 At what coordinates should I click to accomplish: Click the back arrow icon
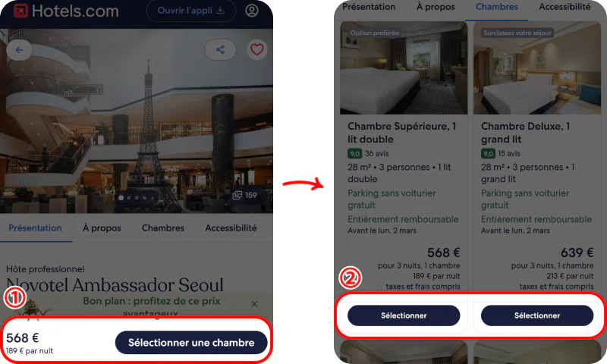[x=19, y=50]
